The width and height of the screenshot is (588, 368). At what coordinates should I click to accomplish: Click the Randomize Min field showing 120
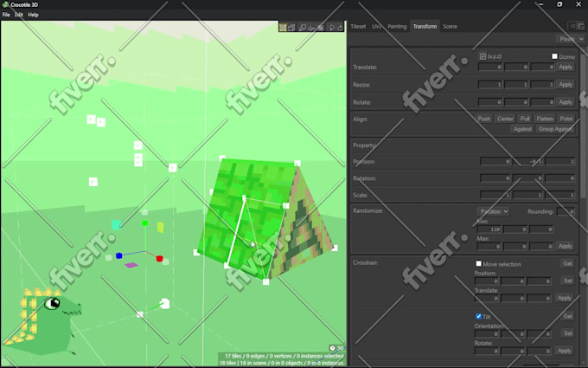click(x=489, y=229)
